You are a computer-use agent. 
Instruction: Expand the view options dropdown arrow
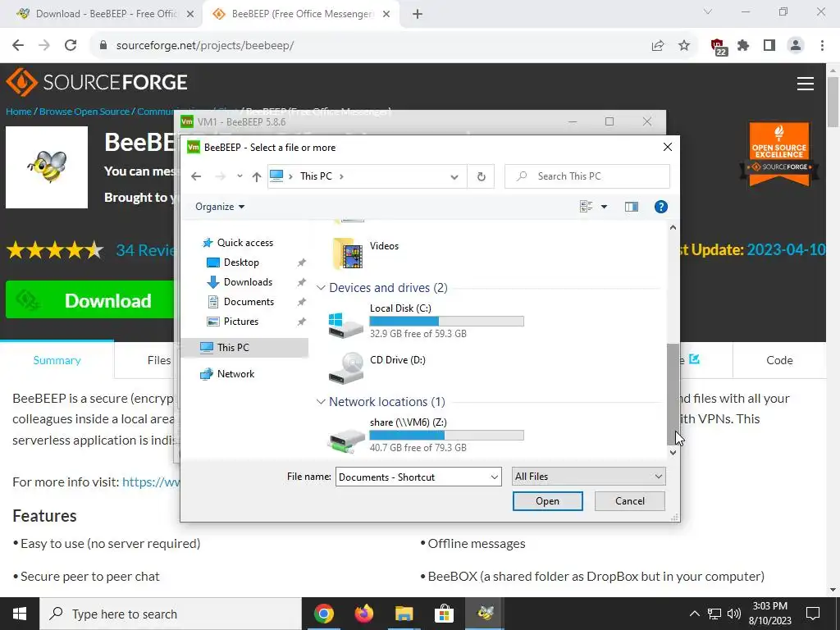[604, 207]
